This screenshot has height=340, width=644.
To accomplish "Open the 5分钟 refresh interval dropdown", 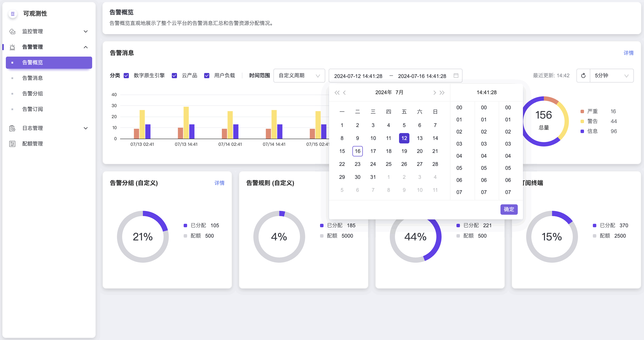I will point(611,76).
